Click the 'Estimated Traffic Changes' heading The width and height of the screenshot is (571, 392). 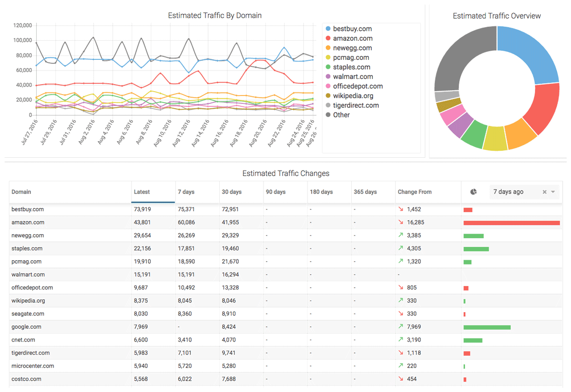(x=286, y=173)
